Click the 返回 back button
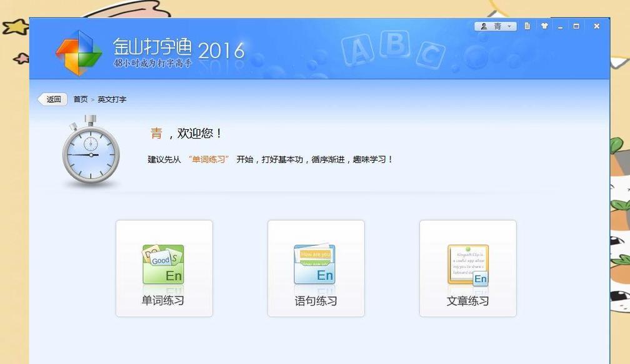The image size is (630, 364). pos(52,99)
